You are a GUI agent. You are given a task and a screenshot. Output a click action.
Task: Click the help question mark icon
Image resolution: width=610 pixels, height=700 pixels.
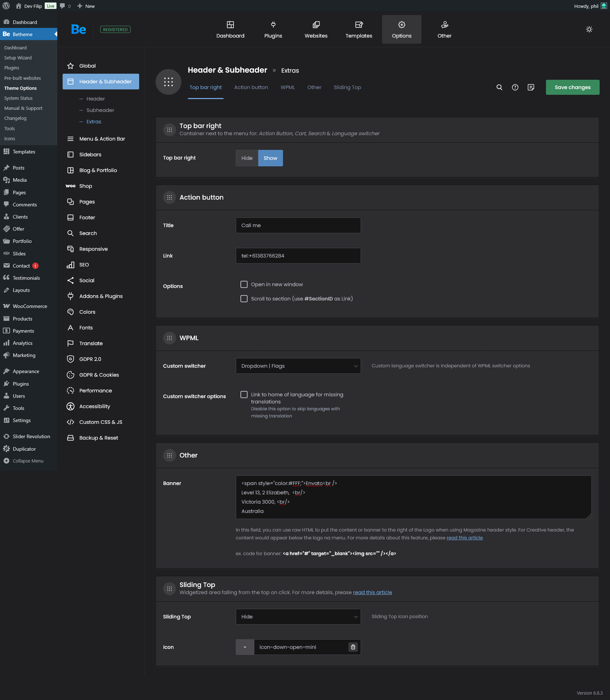point(515,87)
